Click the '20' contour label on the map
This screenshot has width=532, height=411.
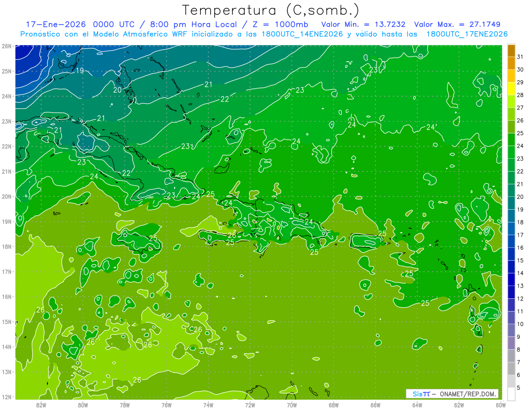coord(117,90)
